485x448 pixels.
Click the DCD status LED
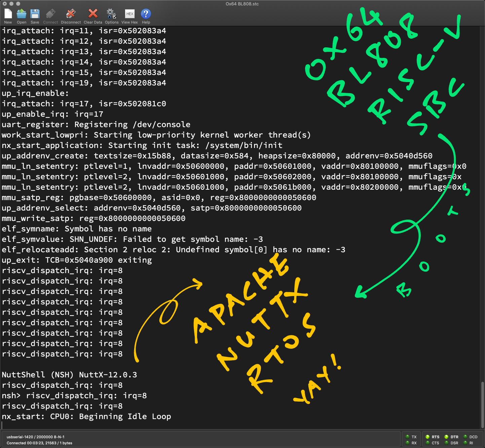pyautogui.click(x=465, y=437)
